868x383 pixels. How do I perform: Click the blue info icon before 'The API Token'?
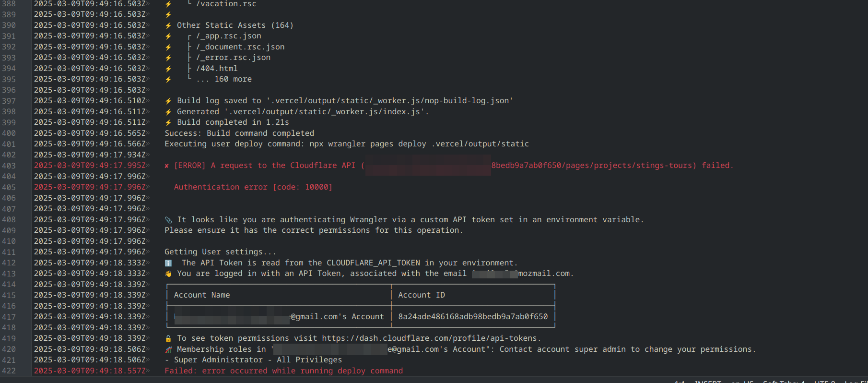(168, 263)
